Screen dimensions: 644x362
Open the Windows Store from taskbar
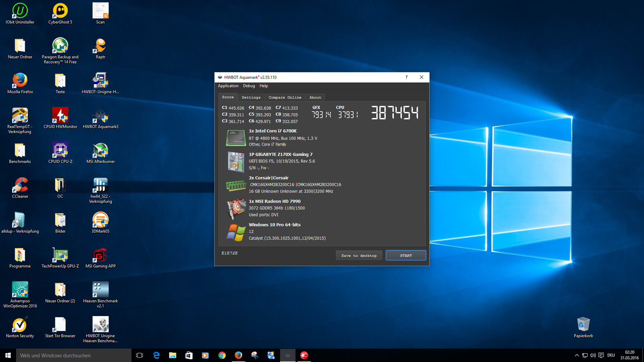(x=189, y=355)
